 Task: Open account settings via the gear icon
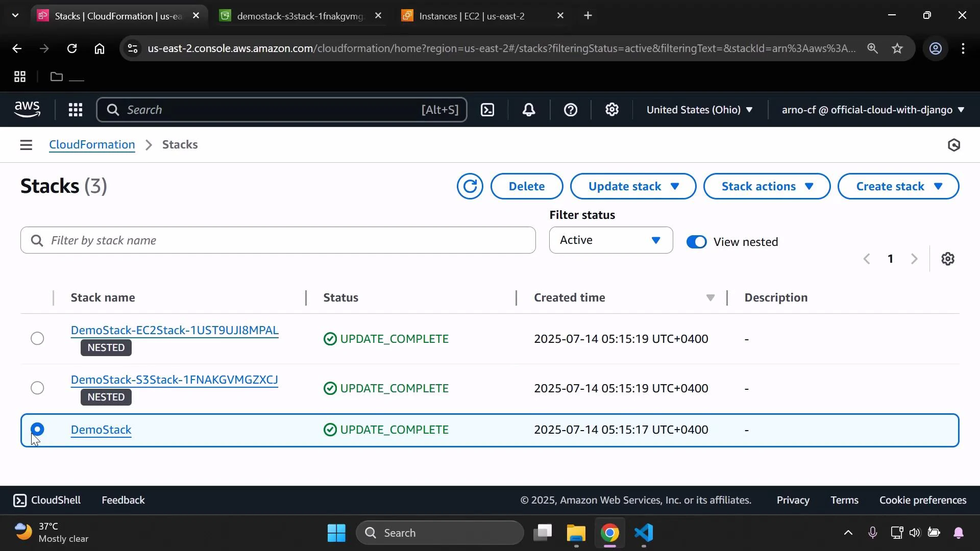pyautogui.click(x=612, y=110)
